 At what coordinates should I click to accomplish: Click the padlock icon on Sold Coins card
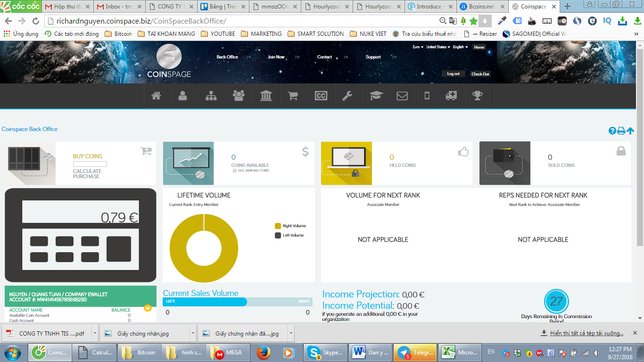(621, 151)
